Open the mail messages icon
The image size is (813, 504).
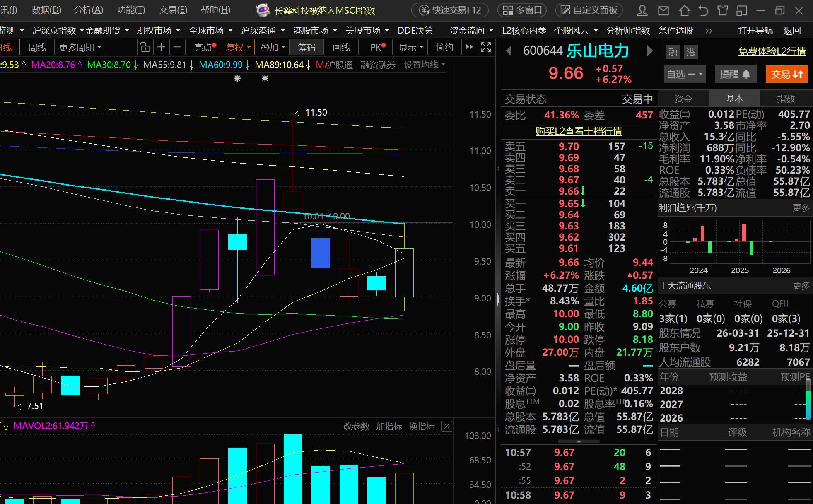[663, 10]
